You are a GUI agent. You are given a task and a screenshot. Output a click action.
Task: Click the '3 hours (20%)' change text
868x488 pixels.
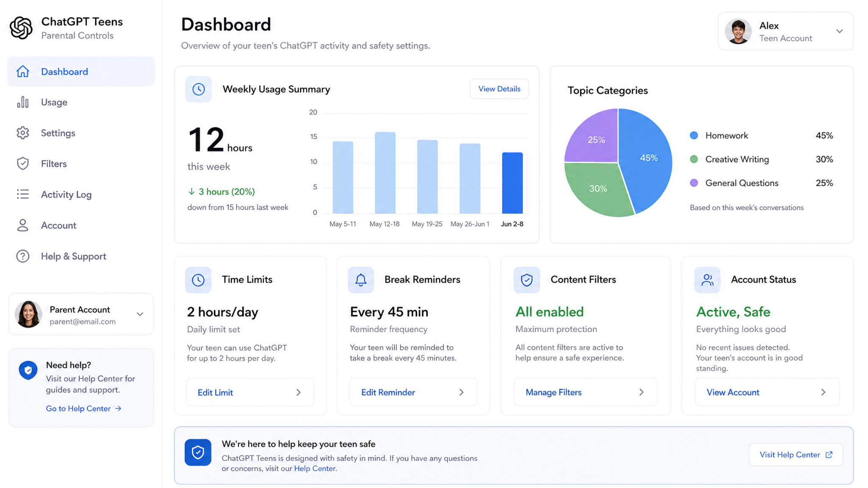[x=227, y=192]
